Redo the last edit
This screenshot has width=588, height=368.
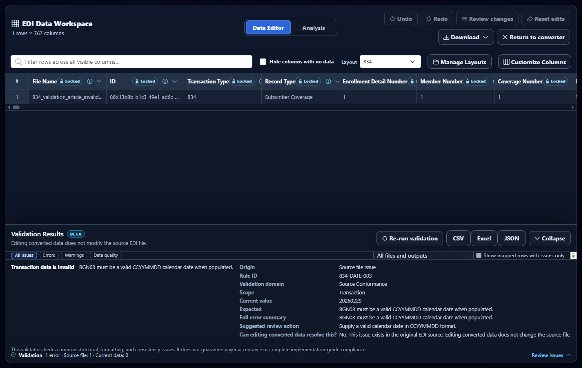(437, 18)
